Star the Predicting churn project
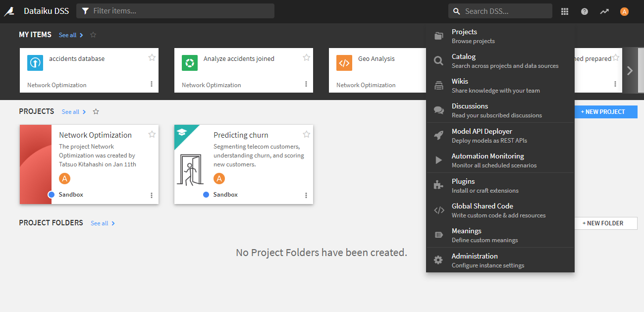The image size is (644, 312). [306, 134]
